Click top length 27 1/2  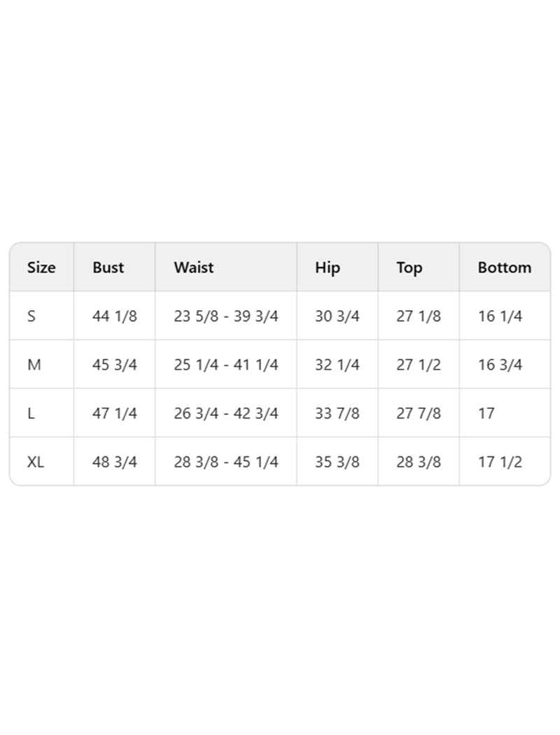[419, 365]
